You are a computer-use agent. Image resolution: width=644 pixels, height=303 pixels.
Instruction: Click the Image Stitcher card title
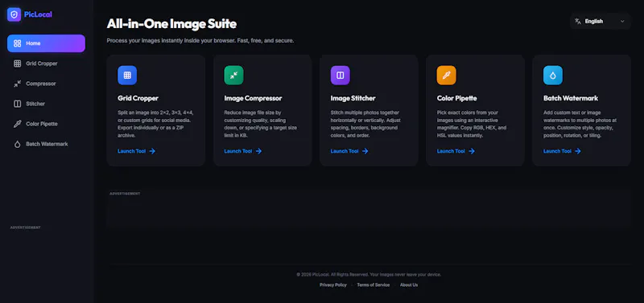[353, 98]
